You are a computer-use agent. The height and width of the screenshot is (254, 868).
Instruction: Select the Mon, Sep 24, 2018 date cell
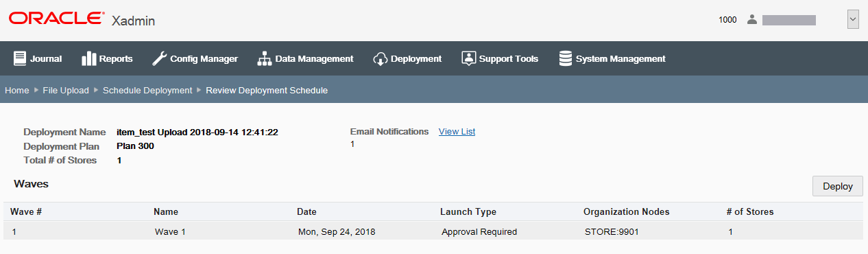coord(337,231)
